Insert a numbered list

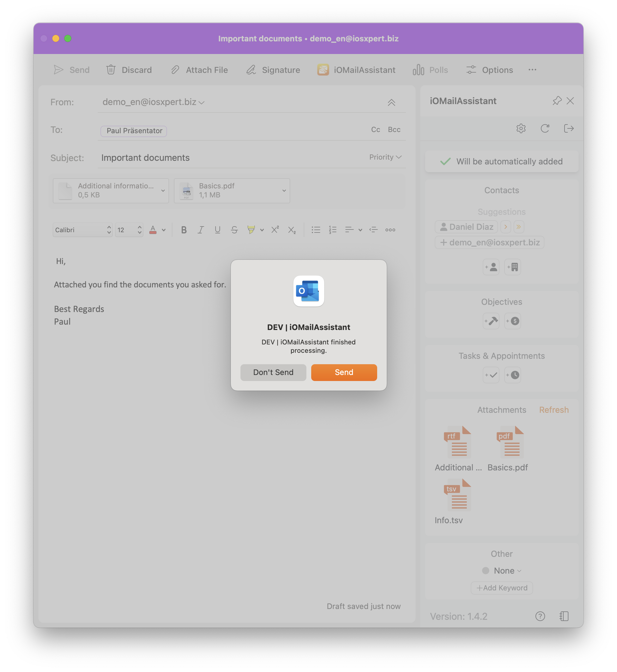(332, 230)
